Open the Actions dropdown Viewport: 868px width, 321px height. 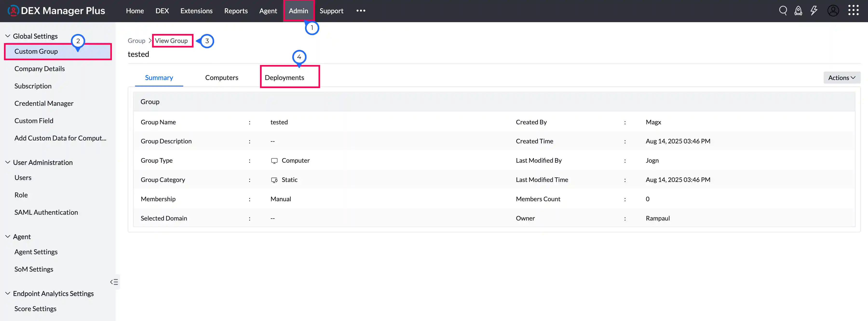841,78
